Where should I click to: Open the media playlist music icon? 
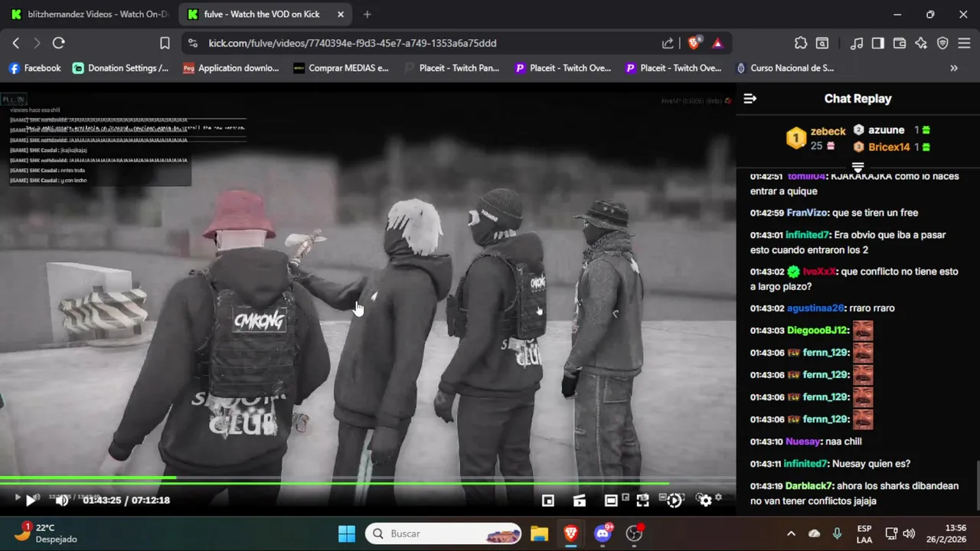click(857, 44)
